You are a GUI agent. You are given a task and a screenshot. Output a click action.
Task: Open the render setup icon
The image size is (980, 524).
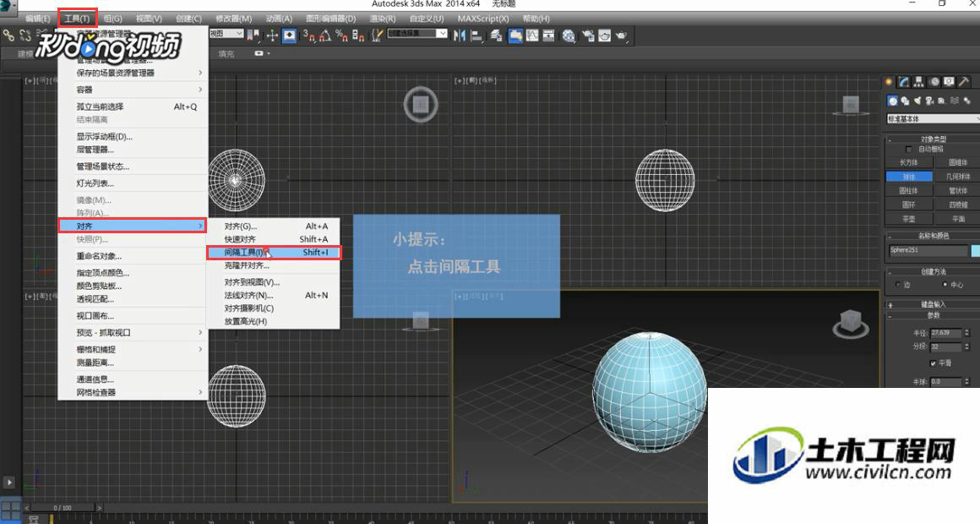coord(588,35)
